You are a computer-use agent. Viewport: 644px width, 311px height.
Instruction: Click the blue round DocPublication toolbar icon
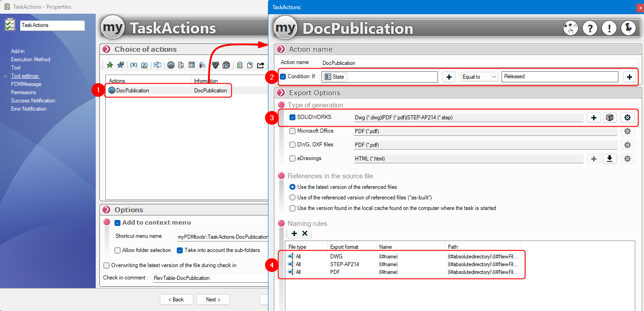pos(171,65)
